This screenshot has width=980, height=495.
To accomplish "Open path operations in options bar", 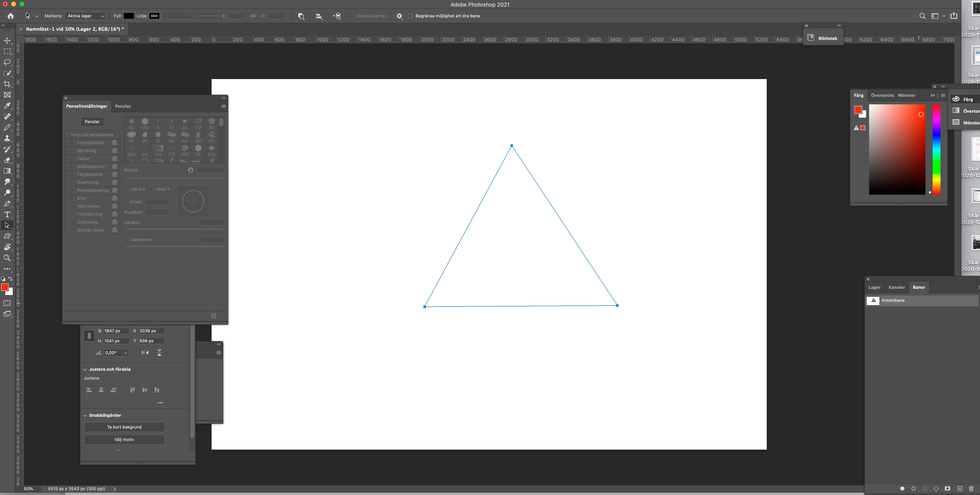I will (301, 16).
